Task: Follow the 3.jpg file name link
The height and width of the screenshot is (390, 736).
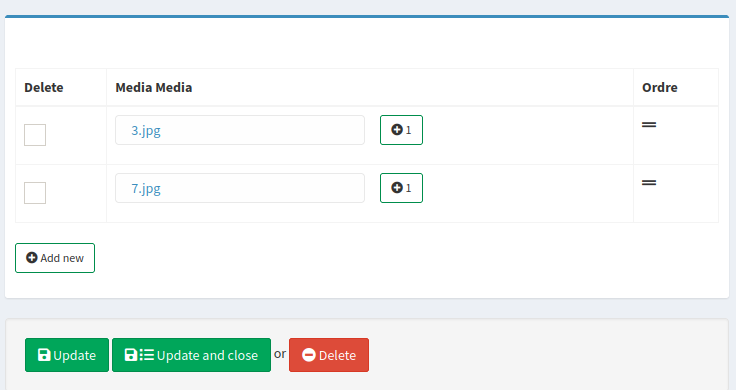Action: coord(146,130)
